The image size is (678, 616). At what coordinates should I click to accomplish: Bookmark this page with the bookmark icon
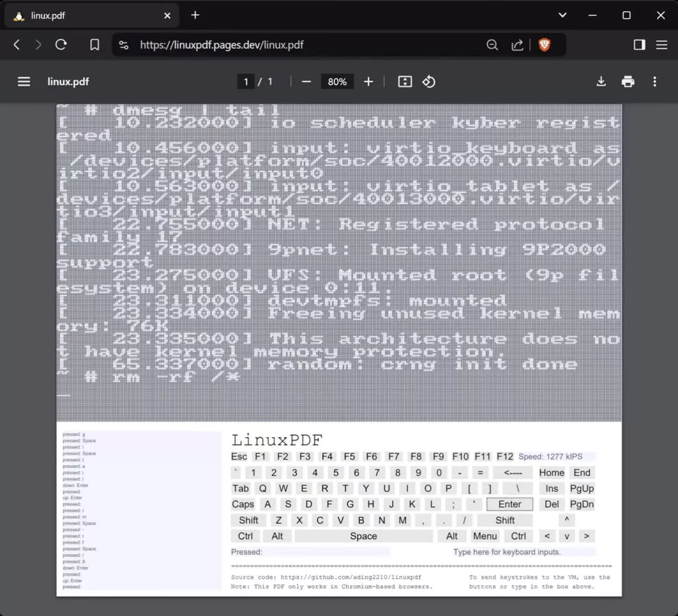tap(94, 45)
